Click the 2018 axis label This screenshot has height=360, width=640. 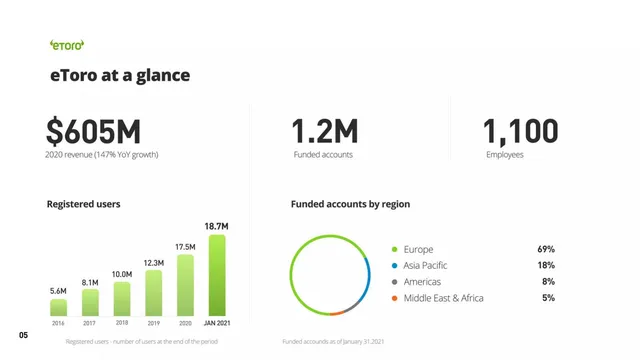tap(122, 323)
